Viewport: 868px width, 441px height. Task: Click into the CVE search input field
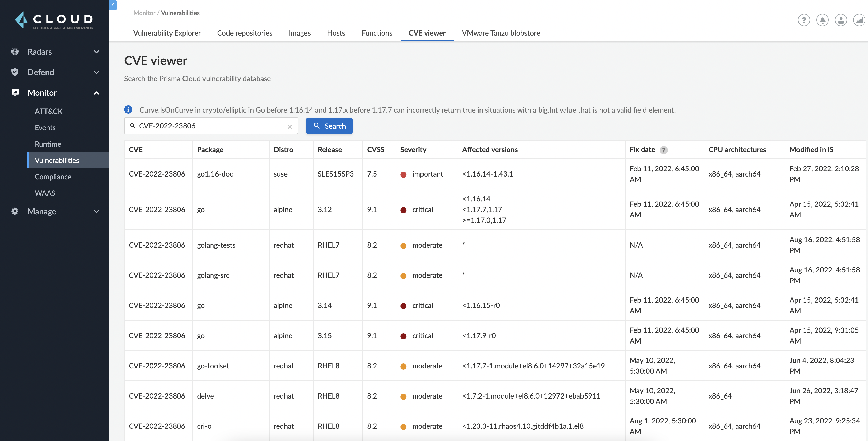pyautogui.click(x=211, y=126)
